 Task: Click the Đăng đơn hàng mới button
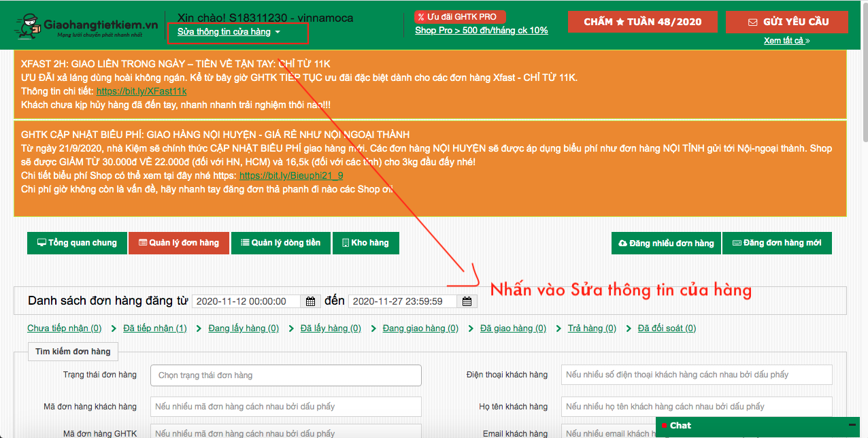(777, 243)
